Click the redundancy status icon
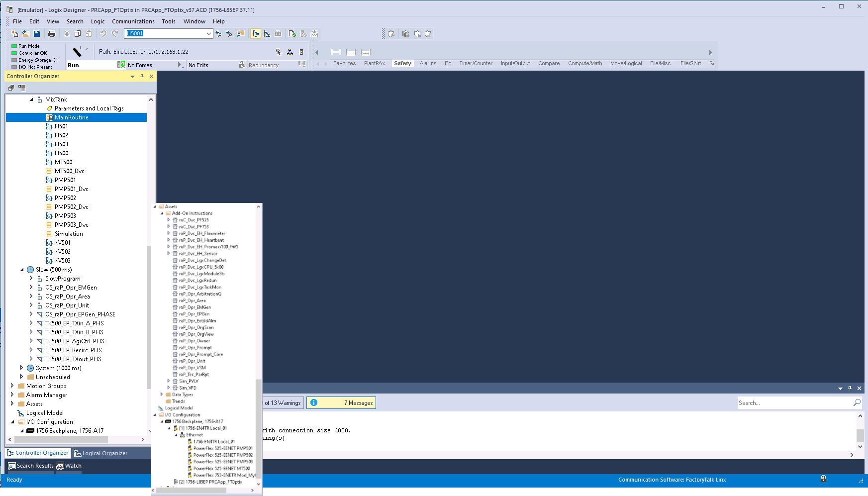The height and width of the screenshot is (496, 868). pos(301,65)
